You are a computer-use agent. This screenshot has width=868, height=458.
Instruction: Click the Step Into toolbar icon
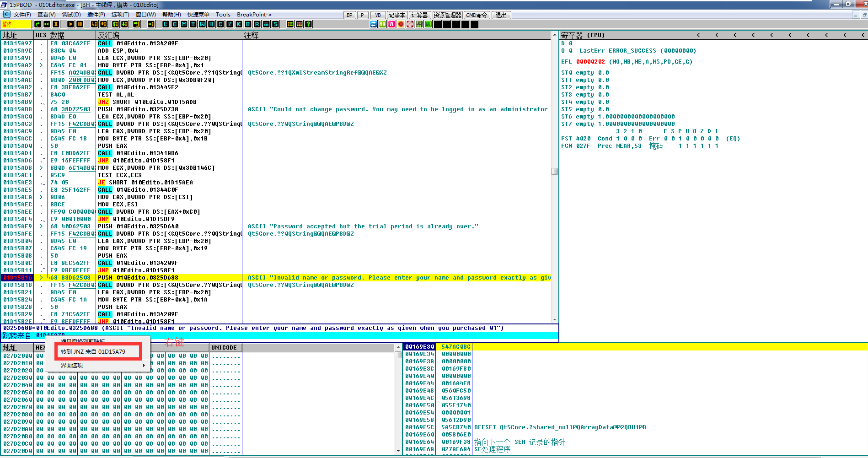click(x=94, y=24)
